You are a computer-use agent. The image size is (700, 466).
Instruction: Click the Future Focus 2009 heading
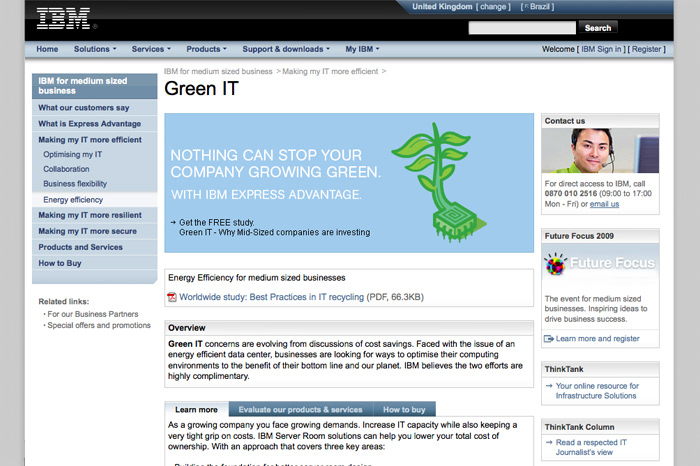pyautogui.click(x=579, y=236)
